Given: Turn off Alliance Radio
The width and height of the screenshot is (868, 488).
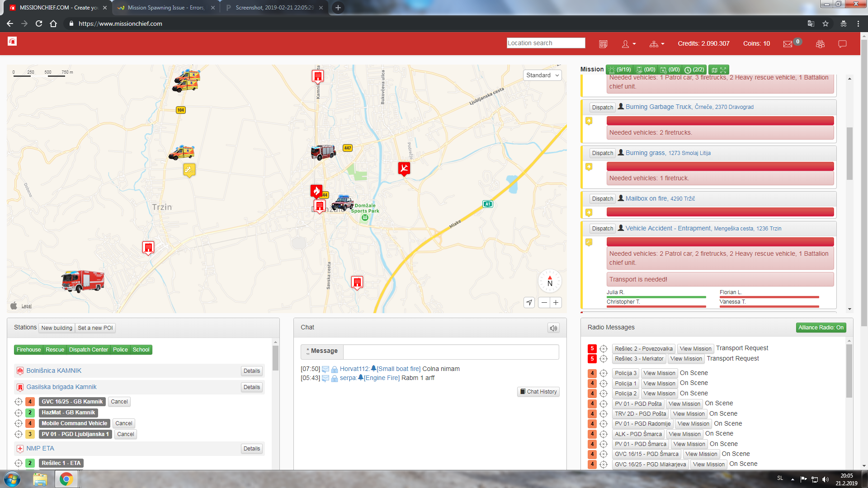Looking at the screenshot, I should (821, 328).
